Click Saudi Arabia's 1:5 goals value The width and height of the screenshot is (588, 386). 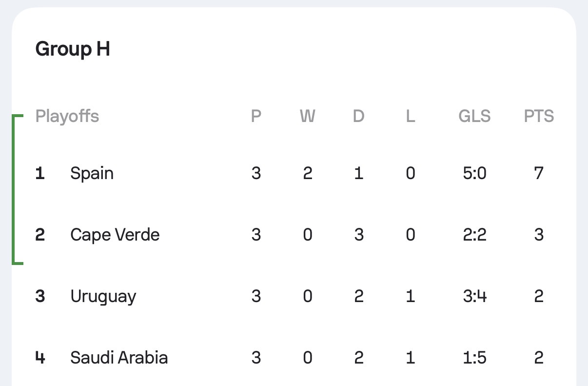[x=474, y=358]
